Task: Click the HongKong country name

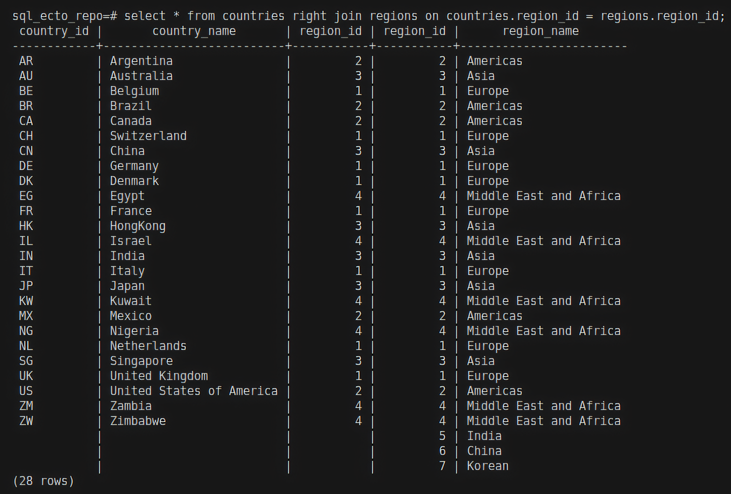Action: click(137, 226)
